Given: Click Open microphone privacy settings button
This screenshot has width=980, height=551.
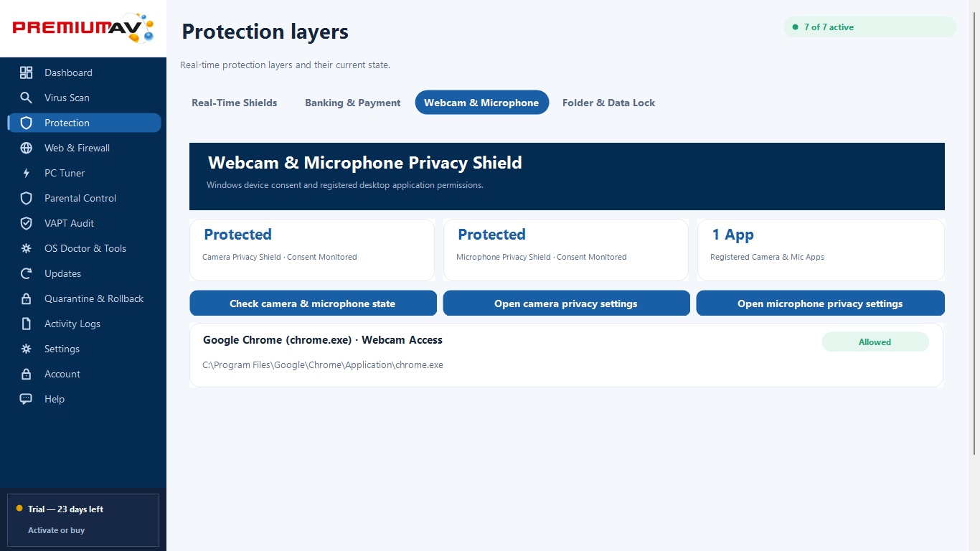Looking at the screenshot, I should tap(820, 303).
